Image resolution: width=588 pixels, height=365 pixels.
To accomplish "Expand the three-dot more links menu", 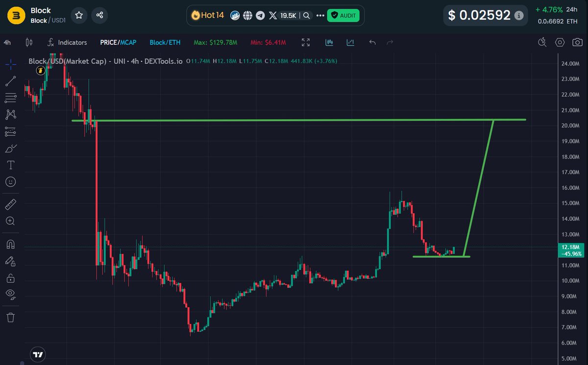I will pyautogui.click(x=320, y=15).
